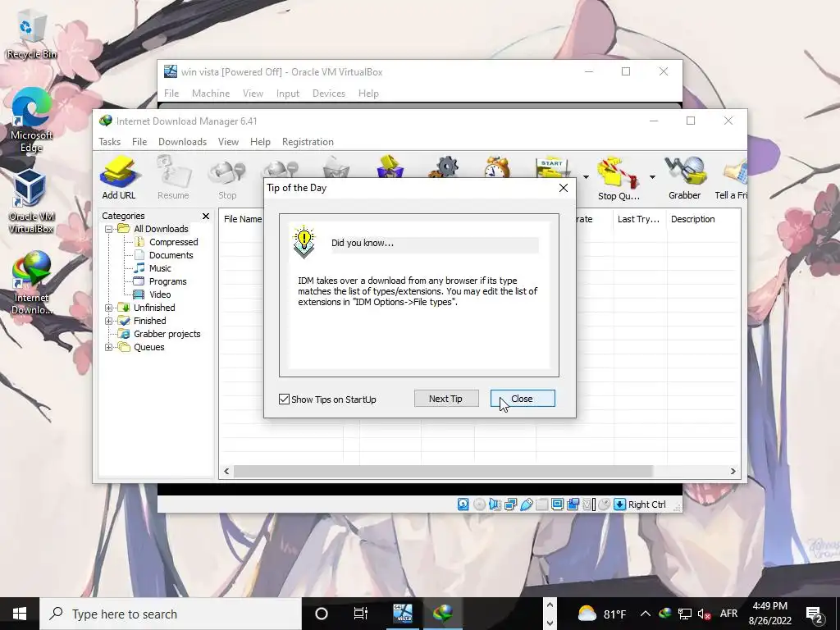The width and height of the screenshot is (840, 630).
Task: Click the USB indicator in the VirtualBox status bar
Action: (526, 504)
